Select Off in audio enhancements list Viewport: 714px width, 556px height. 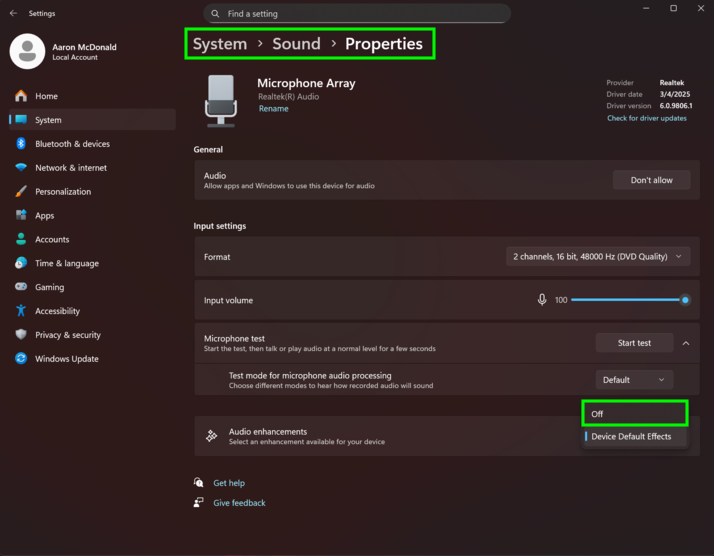click(x=635, y=413)
